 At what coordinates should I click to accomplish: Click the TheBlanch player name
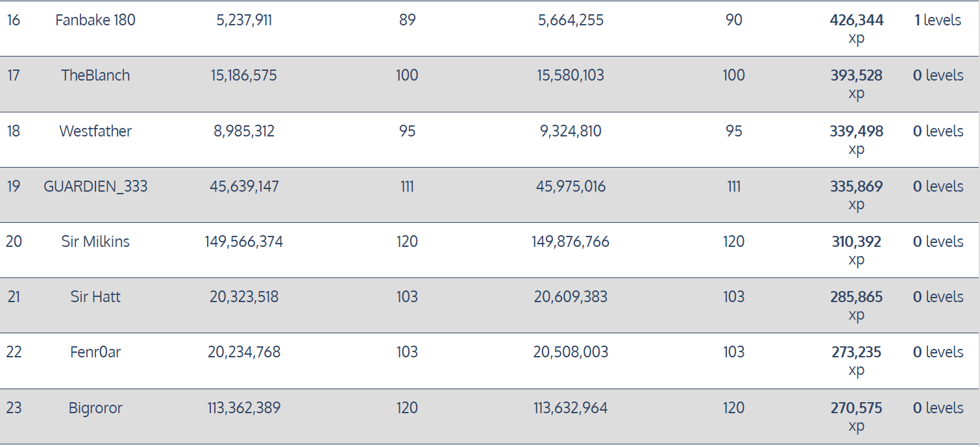(95, 75)
